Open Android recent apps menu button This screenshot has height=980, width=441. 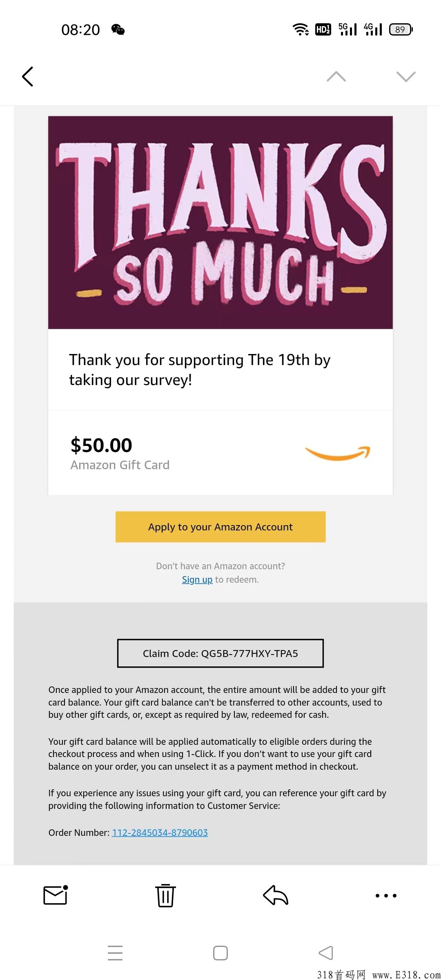click(115, 953)
